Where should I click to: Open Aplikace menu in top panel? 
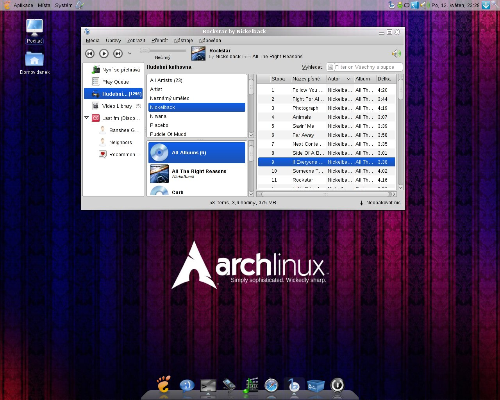23,5
